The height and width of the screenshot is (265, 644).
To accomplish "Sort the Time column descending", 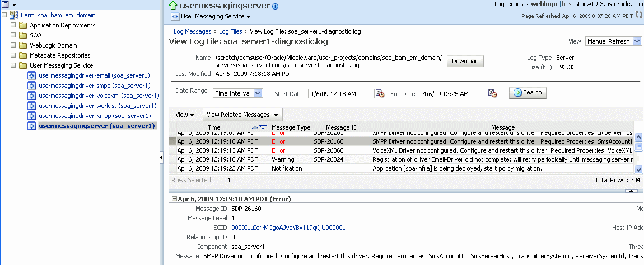I will (263, 127).
